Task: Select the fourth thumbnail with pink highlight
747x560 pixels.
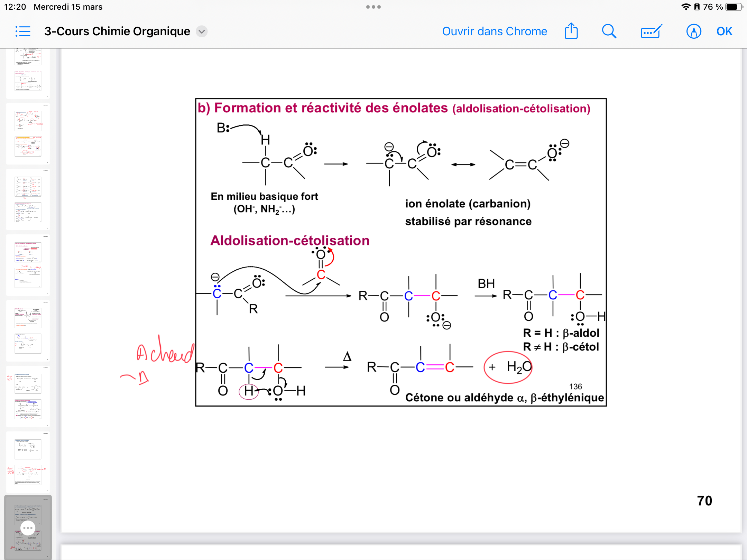Action: pos(28,265)
